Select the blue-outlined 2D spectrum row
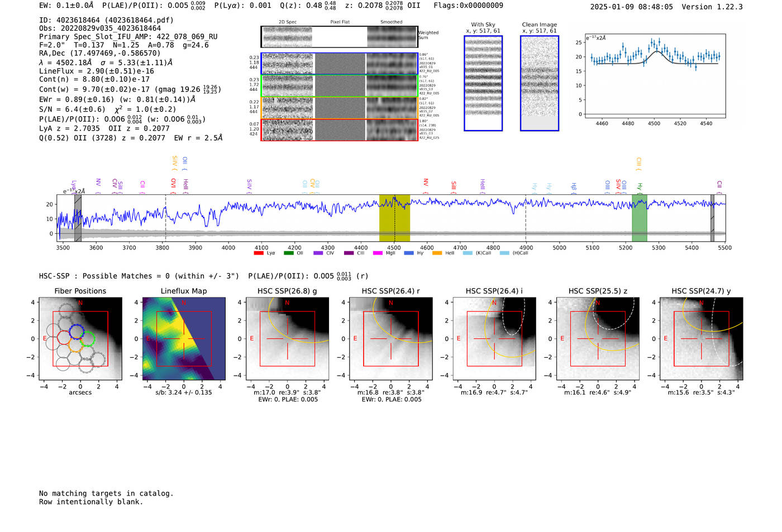Viewport: 782px width, 532px height. (340, 64)
